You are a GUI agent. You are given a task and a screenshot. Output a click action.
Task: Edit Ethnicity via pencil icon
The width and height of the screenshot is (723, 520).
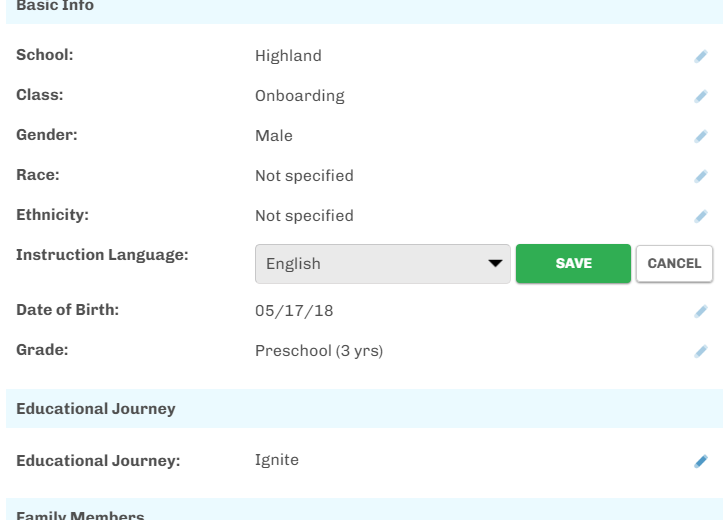(701, 216)
